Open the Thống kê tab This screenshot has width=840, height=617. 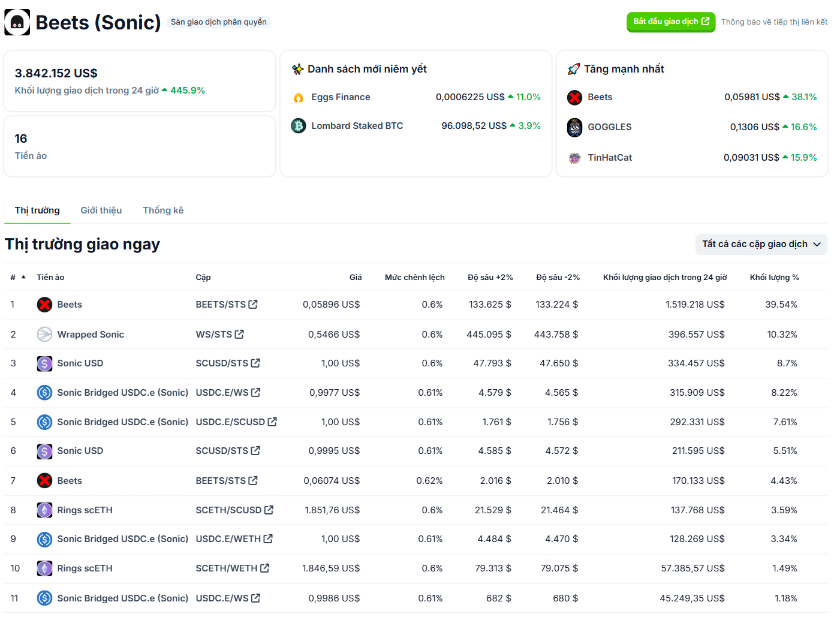click(x=163, y=210)
